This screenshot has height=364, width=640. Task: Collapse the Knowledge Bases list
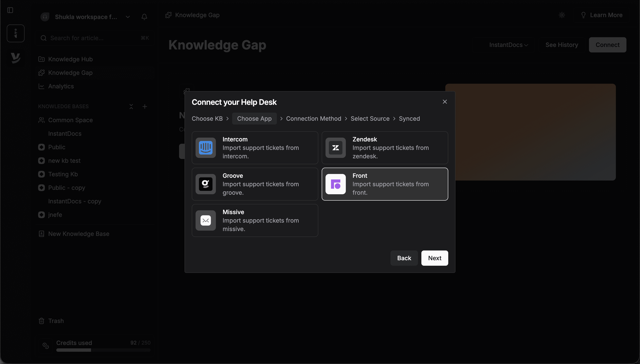click(131, 106)
